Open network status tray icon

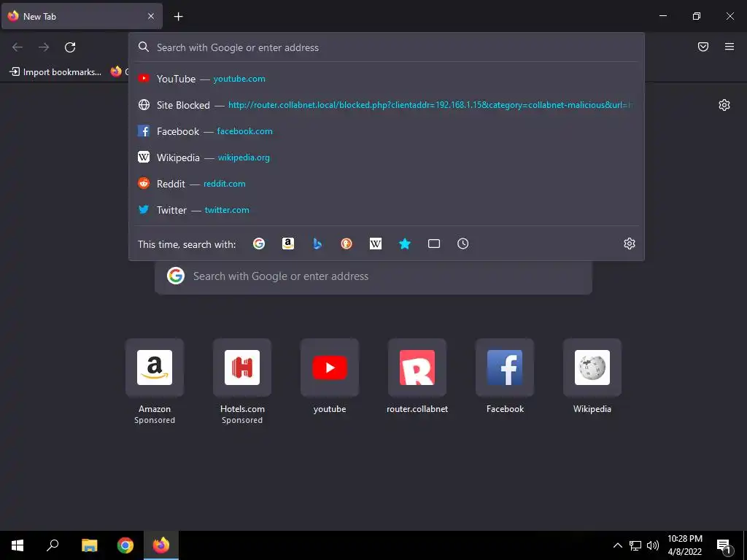point(635,545)
